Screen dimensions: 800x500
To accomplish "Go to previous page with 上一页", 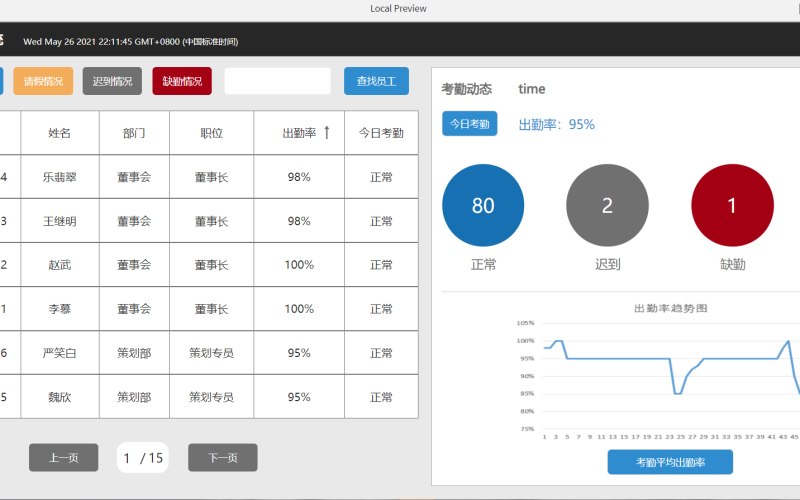I will [64, 458].
